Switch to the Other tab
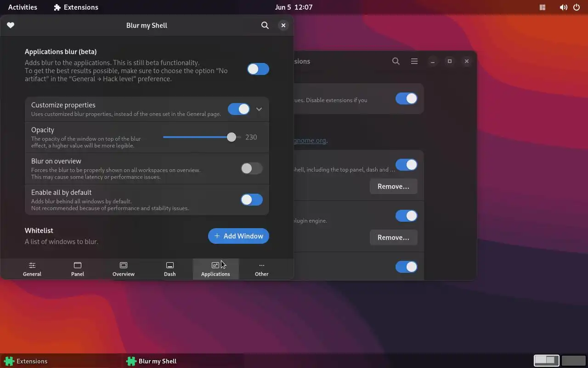 (261, 269)
